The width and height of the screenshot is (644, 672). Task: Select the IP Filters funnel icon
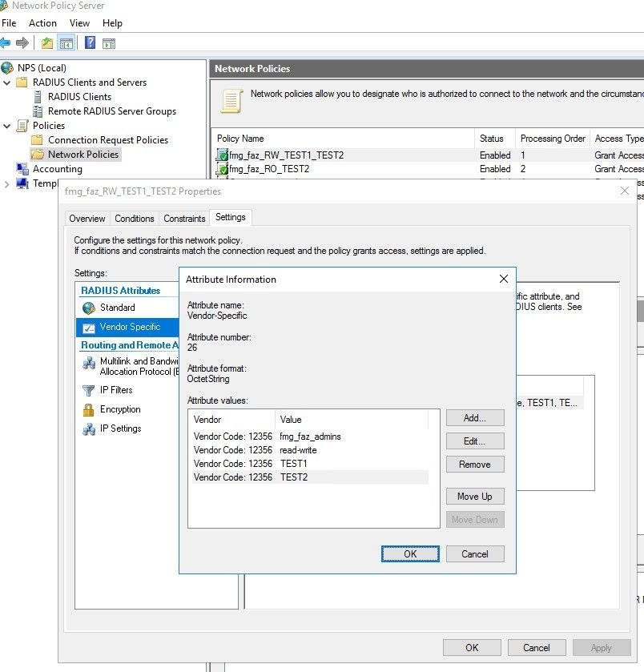click(88, 391)
